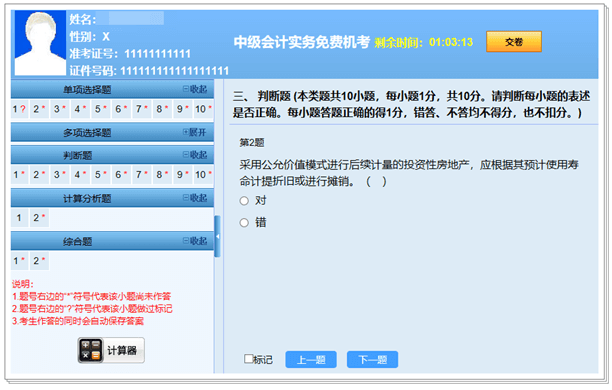612x390 pixels.
Task: Open question 9 in 判断题
Action: pyautogui.click(x=183, y=175)
